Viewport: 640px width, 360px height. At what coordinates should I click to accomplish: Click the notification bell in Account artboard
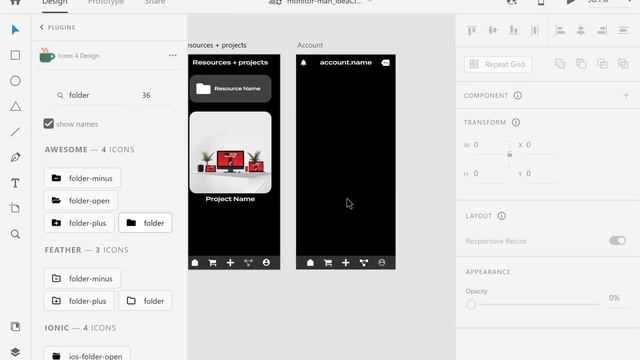point(303,62)
